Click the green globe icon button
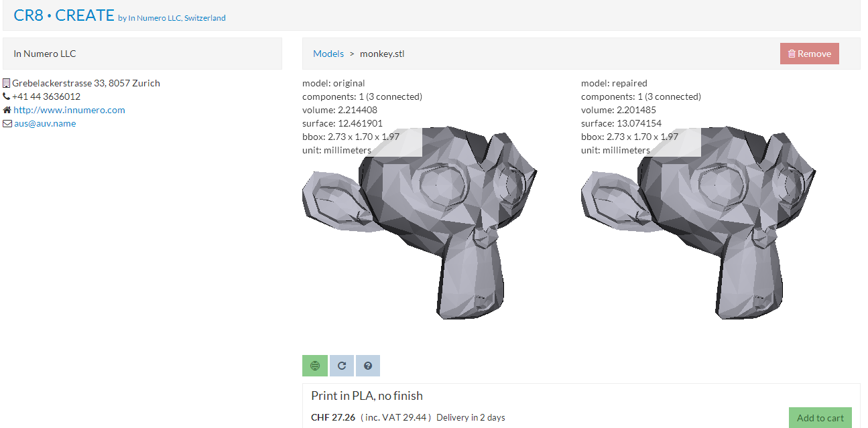868x428 pixels. (315, 366)
